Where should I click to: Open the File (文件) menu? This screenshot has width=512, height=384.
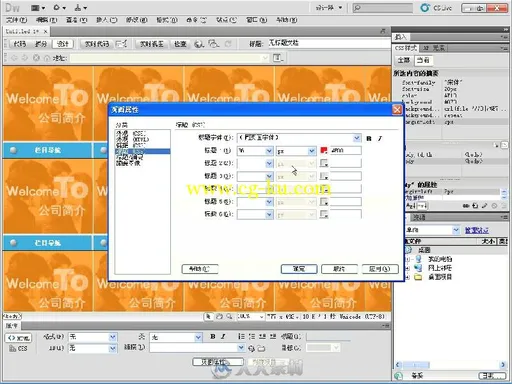point(16,20)
